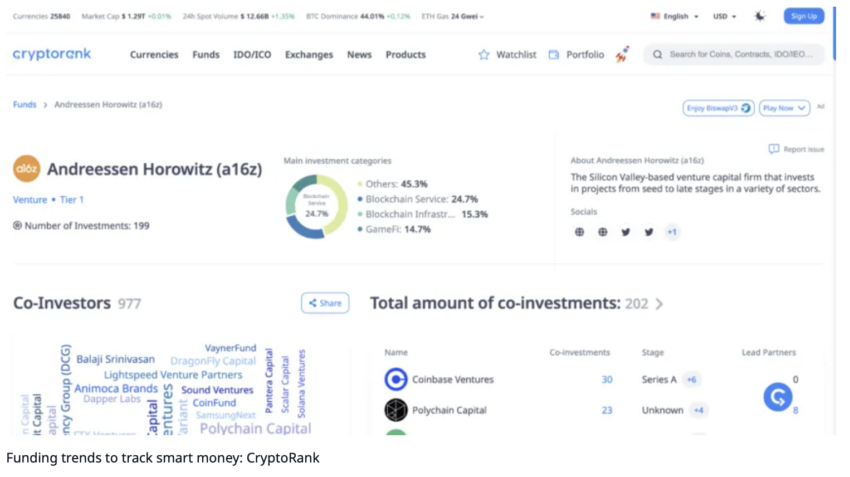Click the cryptorank logo
Image resolution: width=850 pixels, height=477 pixels.
[x=52, y=54]
